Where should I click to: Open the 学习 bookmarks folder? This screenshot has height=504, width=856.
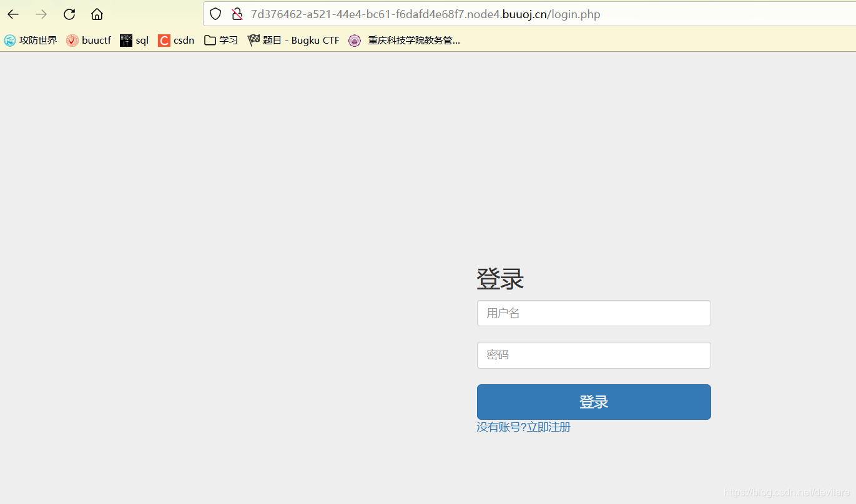coord(220,40)
